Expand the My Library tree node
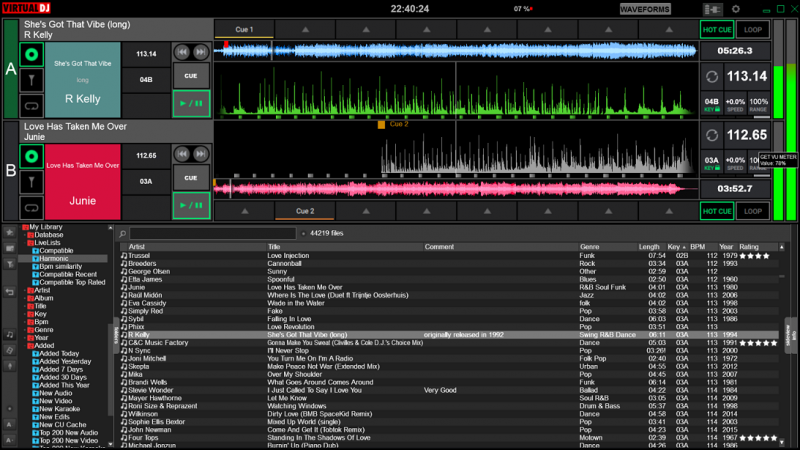 (21, 227)
